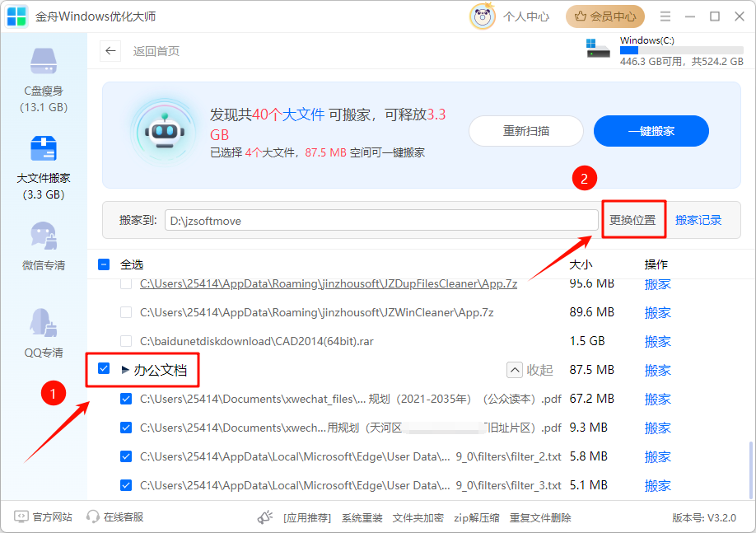Click the 在线客服 headset icon
Screen dimensions: 756x533
[x=92, y=517]
